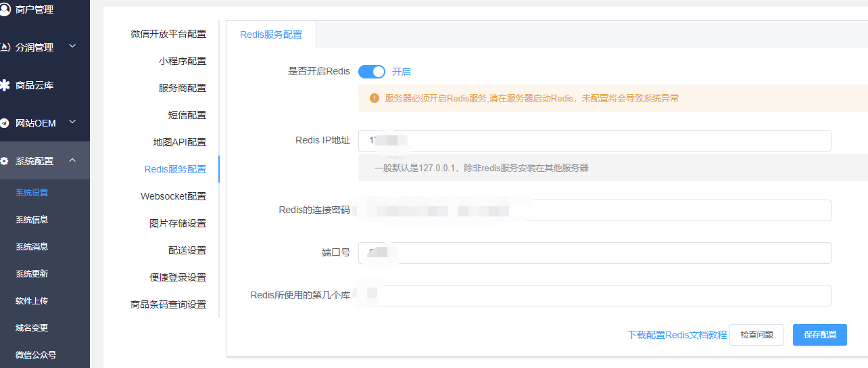Expand the 分润管理 submenu arrow
The image size is (868, 368).
tap(72, 47)
